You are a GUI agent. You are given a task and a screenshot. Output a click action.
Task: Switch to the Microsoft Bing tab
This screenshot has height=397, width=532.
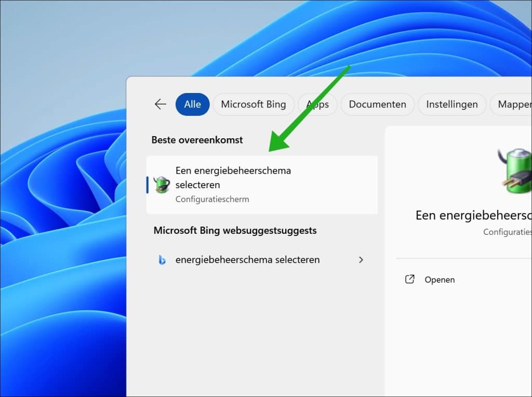(x=253, y=104)
